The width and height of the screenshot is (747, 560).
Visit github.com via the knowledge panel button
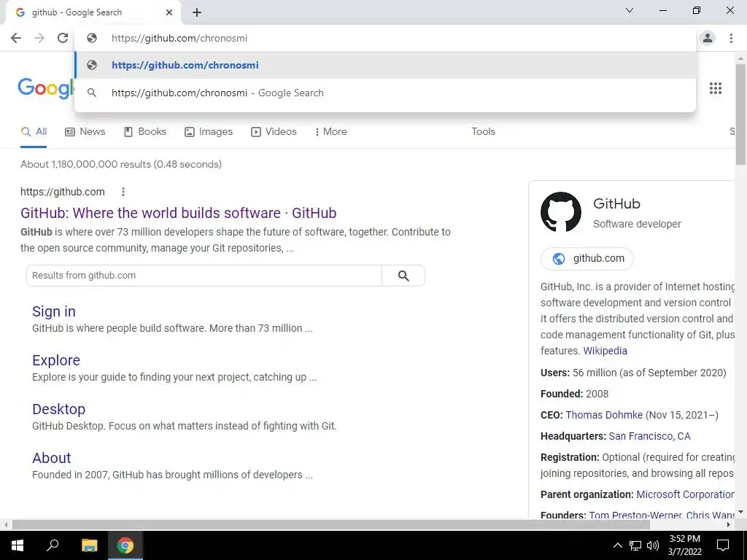[x=587, y=259]
